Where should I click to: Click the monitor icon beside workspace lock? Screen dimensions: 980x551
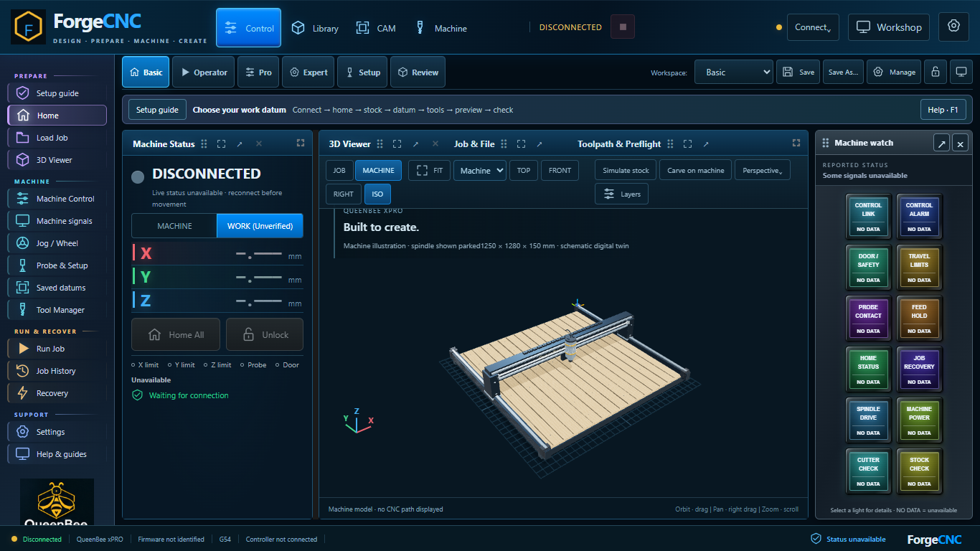pyautogui.click(x=961, y=72)
